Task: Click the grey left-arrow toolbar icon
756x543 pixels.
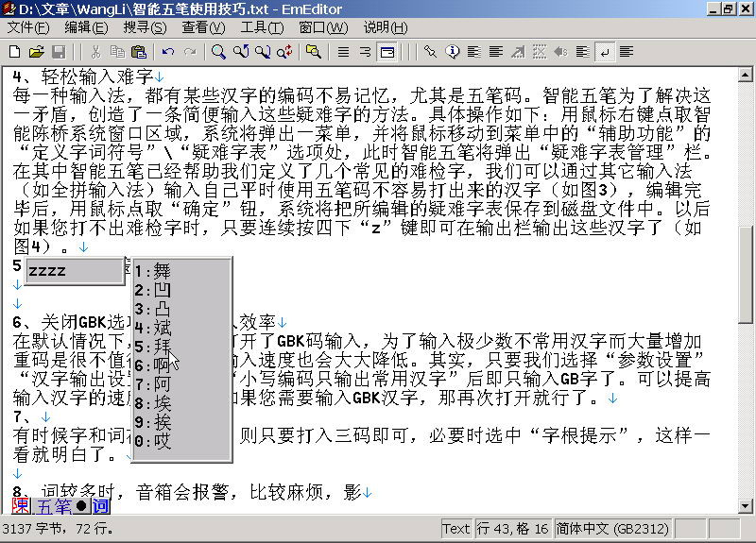Action: coord(561,52)
